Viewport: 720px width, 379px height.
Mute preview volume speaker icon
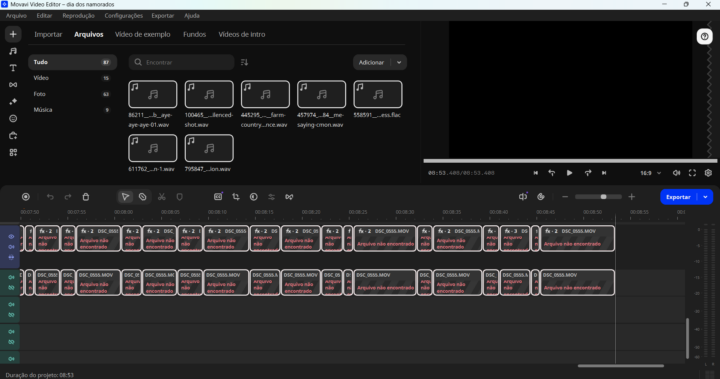pyautogui.click(x=676, y=173)
